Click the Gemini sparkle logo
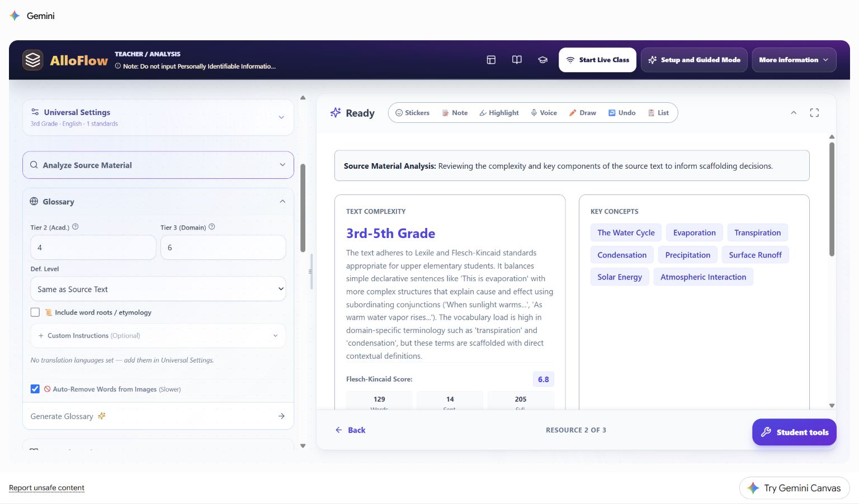This screenshot has height=504, width=859. (x=15, y=16)
